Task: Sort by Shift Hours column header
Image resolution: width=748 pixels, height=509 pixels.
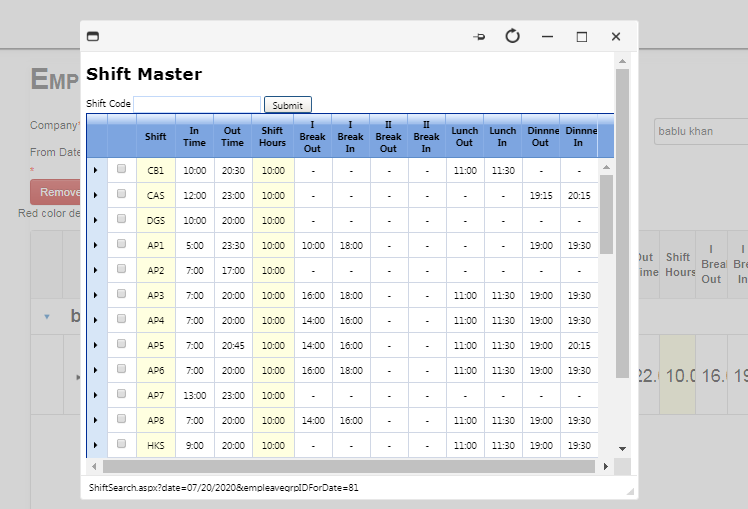Action: click(x=272, y=136)
